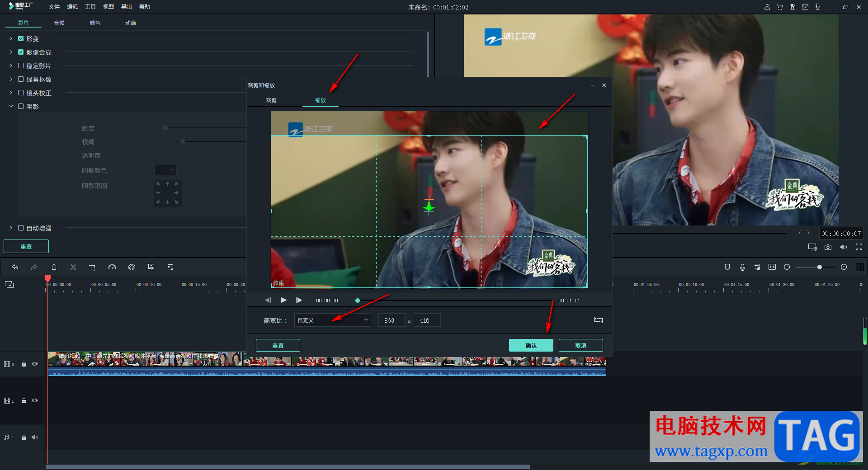868x470 pixels.
Task: Open the shopping cart icon
Action: (780, 7)
